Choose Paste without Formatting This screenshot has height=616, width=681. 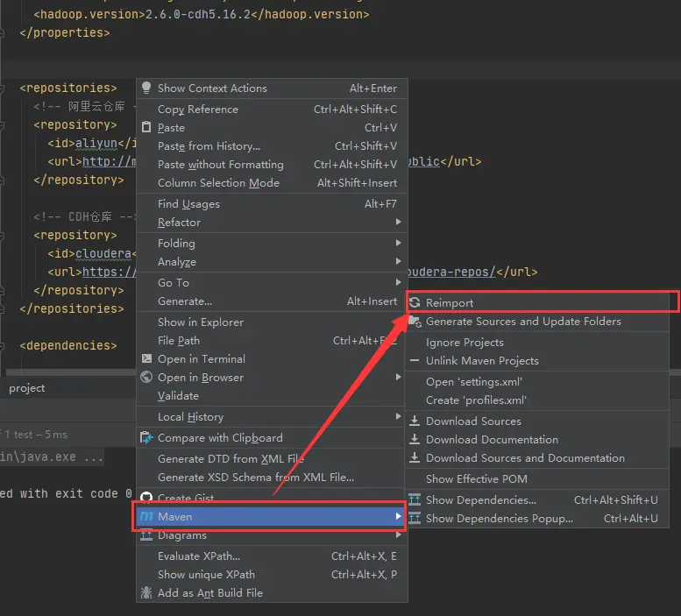coord(272,165)
